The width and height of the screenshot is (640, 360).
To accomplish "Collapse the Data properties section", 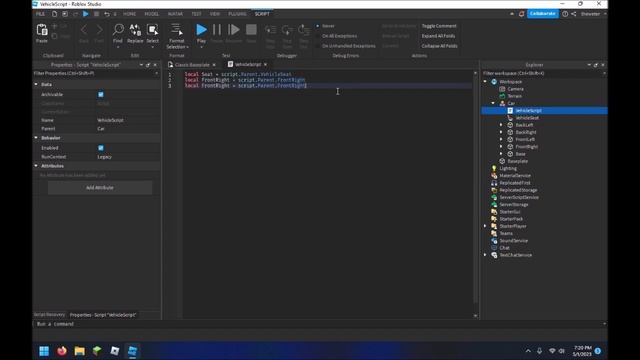I will tap(36, 84).
